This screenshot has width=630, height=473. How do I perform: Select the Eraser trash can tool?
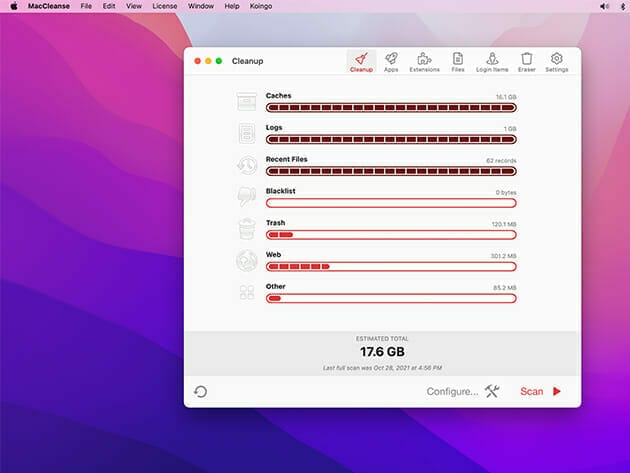coord(526,61)
